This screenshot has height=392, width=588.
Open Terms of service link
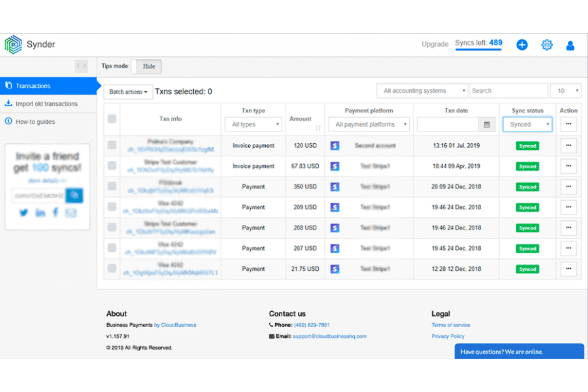451,325
